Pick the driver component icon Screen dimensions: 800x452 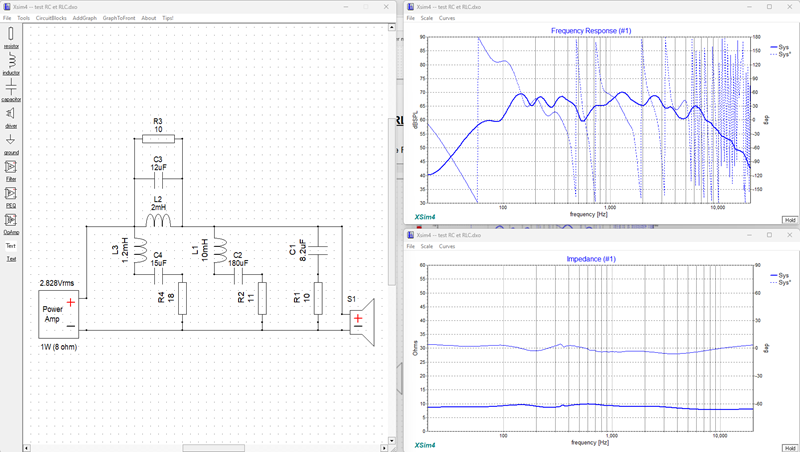click(x=11, y=116)
